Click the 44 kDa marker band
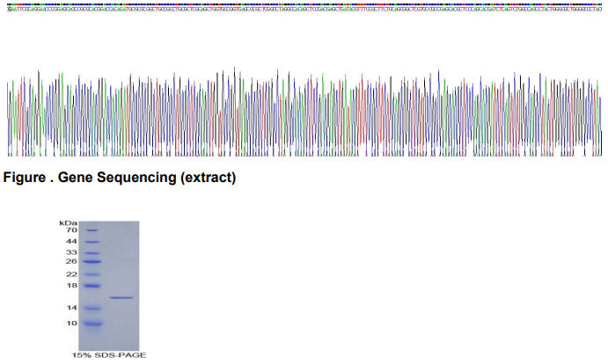 click(x=92, y=242)
